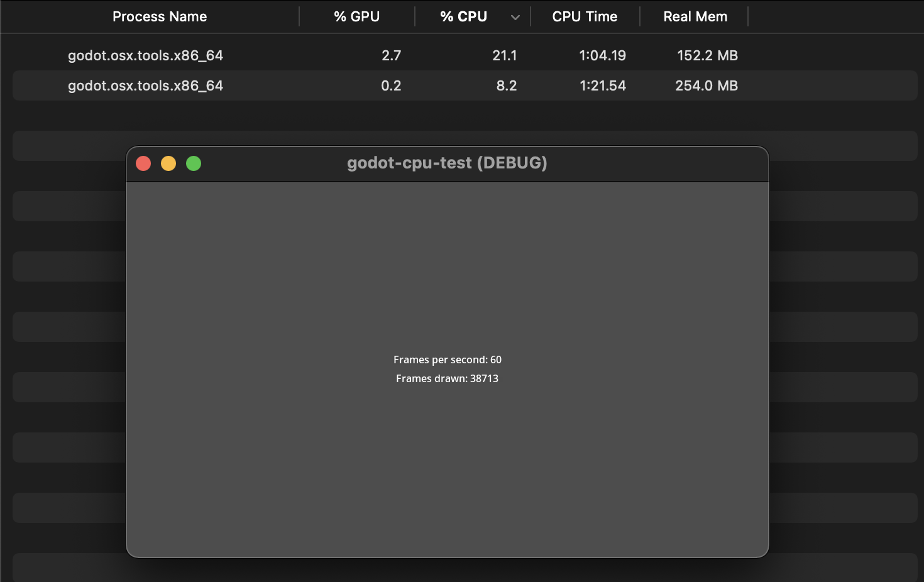Viewport: 924px width, 582px height.
Task: Sort processes by the % GPU column
Action: click(356, 16)
